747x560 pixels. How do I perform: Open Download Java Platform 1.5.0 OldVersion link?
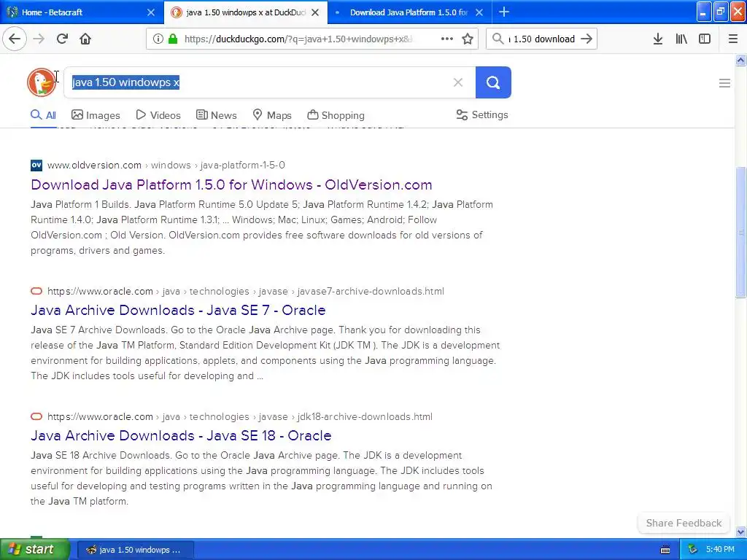coord(231,184)
